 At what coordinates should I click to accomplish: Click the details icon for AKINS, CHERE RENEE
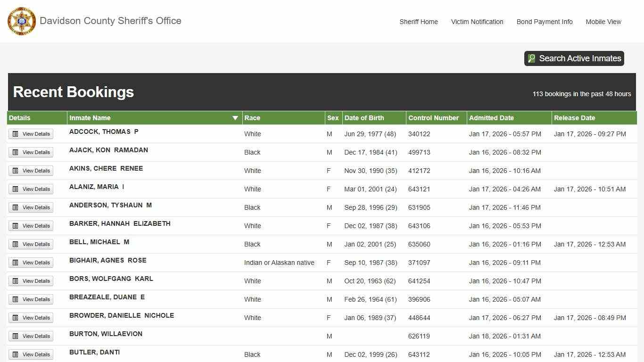coord(16,171)
